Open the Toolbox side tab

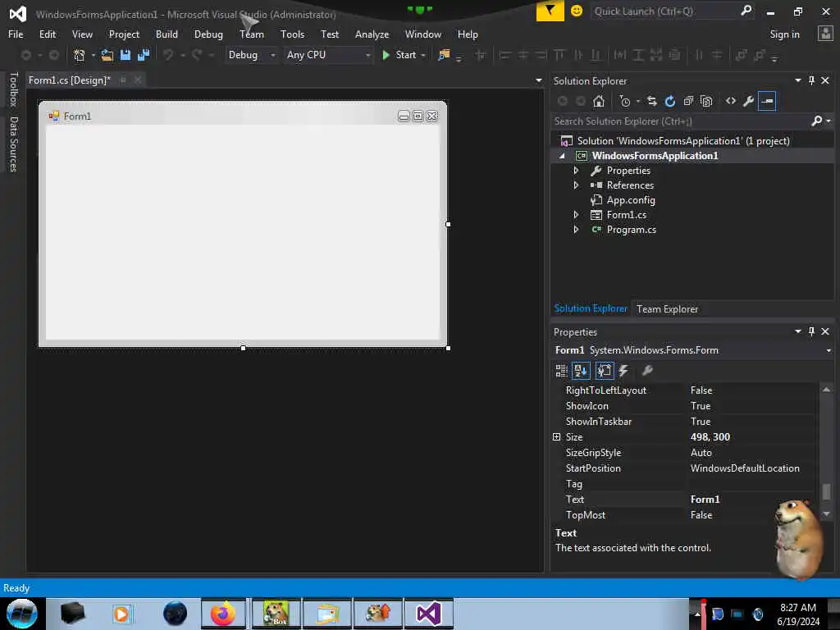pyautogui.click(x=14, y=89)
